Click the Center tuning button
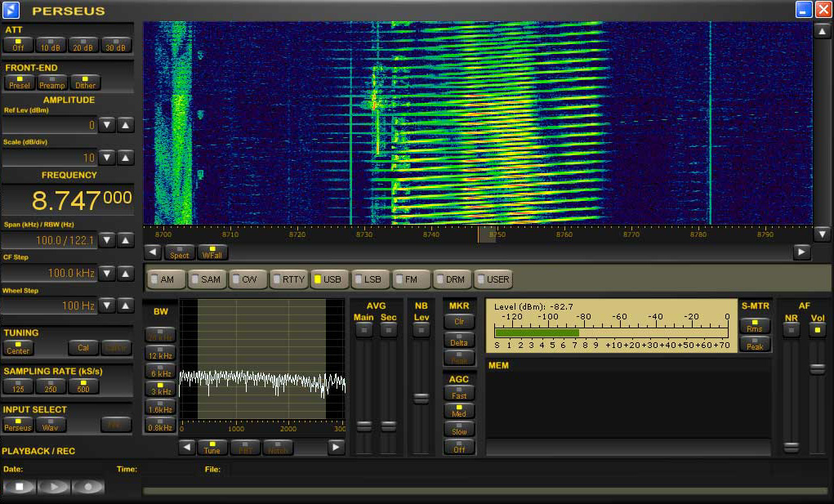Screen dimensions: 834x504 18,348
